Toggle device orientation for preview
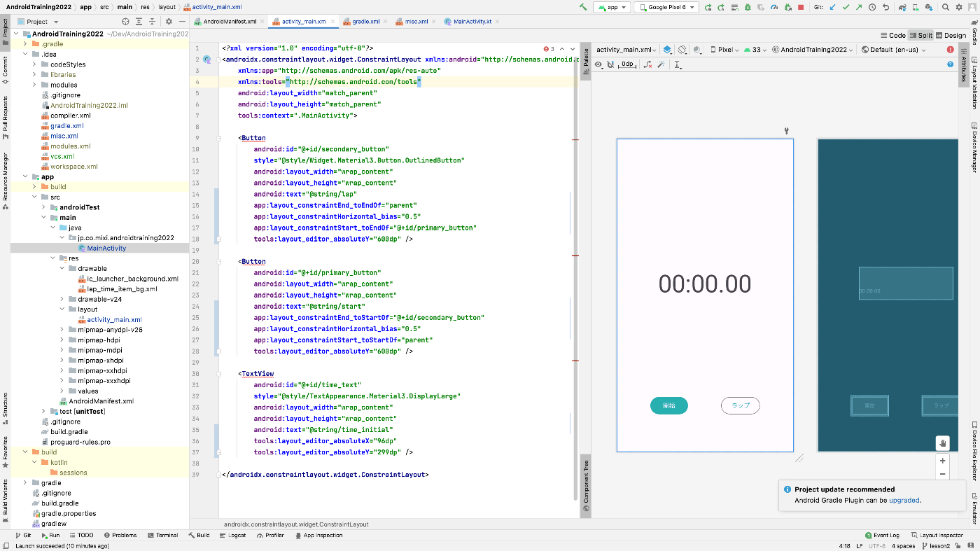This screenshot has height=551, width=980. click(x=682, y=50)
